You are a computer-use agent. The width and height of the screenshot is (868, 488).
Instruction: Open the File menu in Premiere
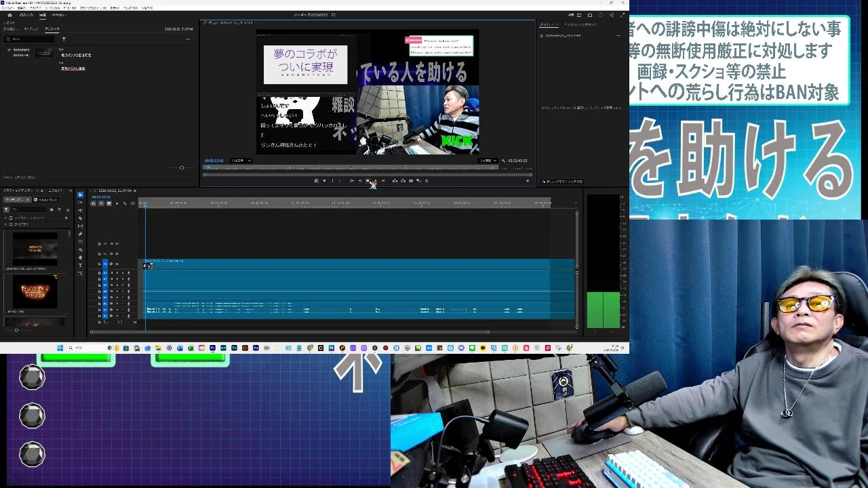click(x=7, y=8)
